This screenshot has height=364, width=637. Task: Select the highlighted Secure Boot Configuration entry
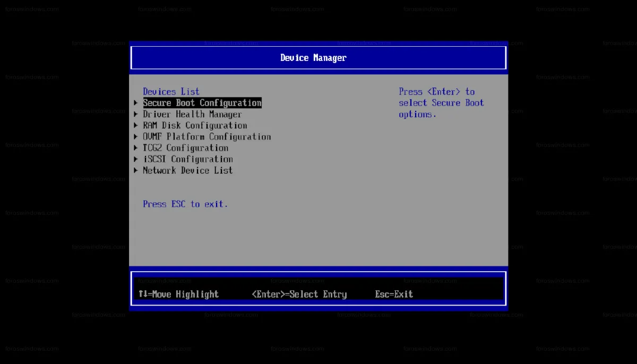[x=202, y=102]
